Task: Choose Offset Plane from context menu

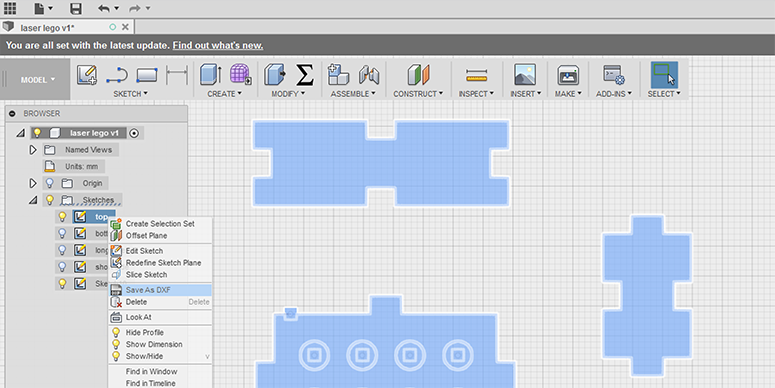Action: pos(160,236)
